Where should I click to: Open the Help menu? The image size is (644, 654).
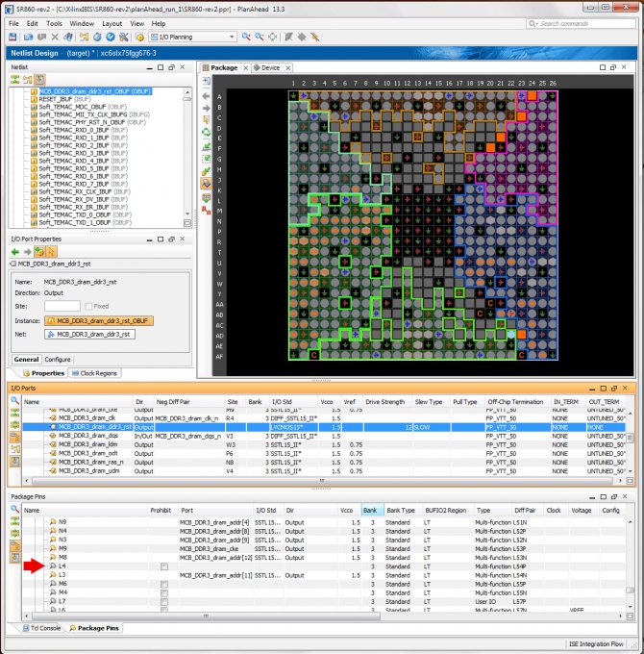[x=159, y=24]
